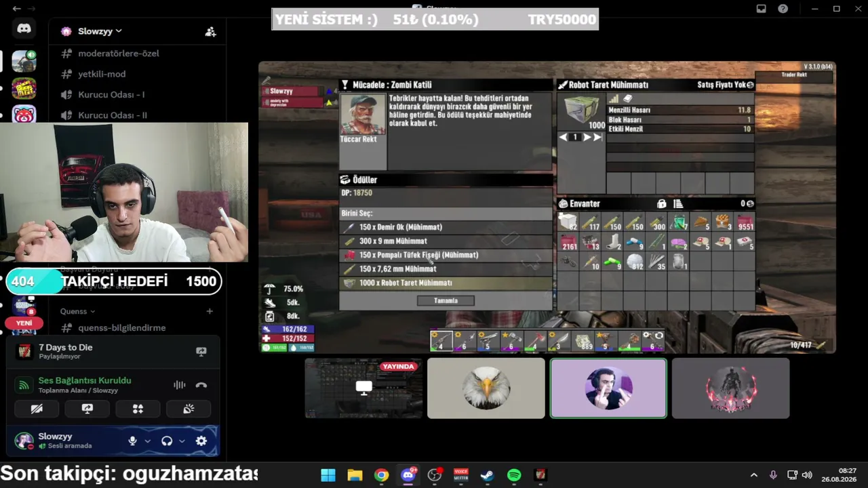
Task: Select the eagle avatar participant tile
Action: [x=486, y=388]
